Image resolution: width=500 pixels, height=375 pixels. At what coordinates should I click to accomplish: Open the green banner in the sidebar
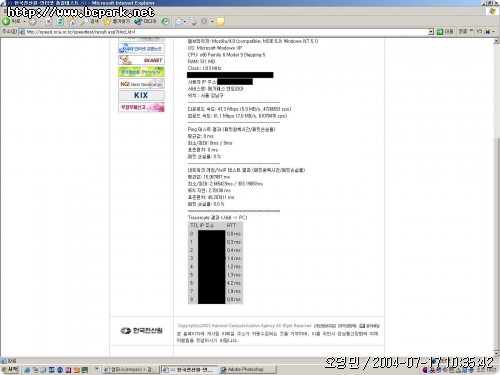pyautogui.click(x=141, y=72)
